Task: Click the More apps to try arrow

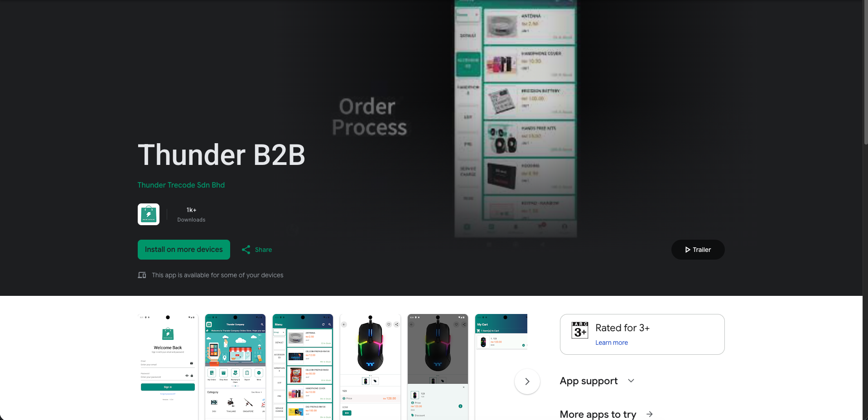Action: [650, 414]
